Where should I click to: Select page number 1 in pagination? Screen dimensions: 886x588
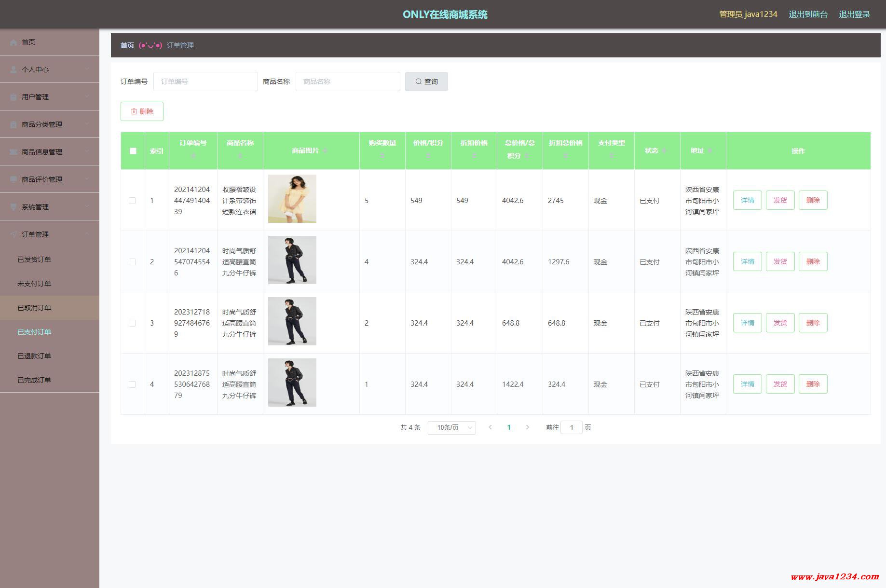coord(509,427)
